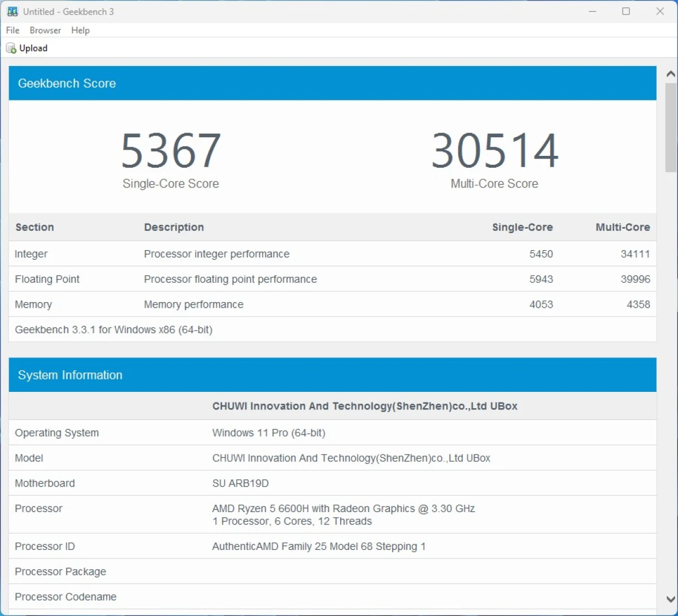Click the Geekbench app icon in title bar
678x616 pixels.
[x=12, y=11]
